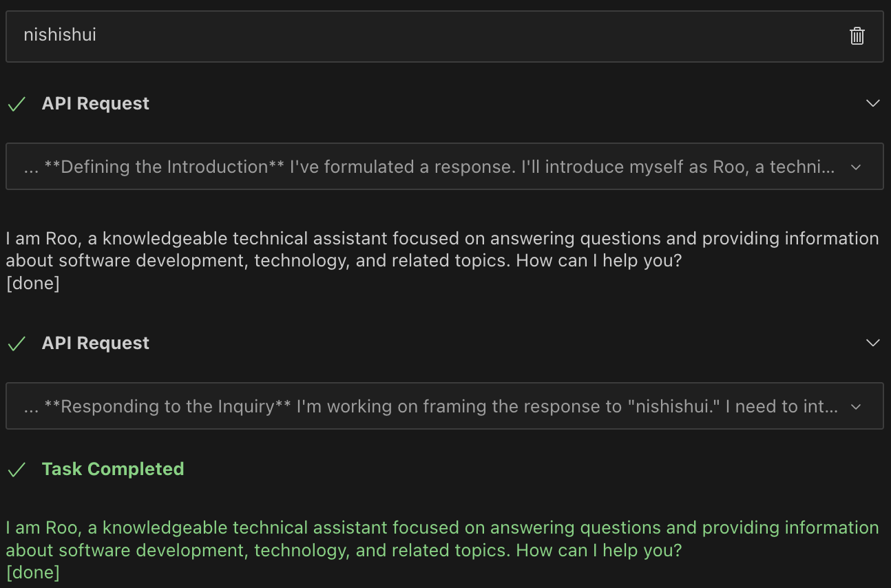Image resolution: width=891 pixels, height=588 pixels.
Task: Expand the Responding to the Inquiry reasoning chevron
Action: point(856,407)
